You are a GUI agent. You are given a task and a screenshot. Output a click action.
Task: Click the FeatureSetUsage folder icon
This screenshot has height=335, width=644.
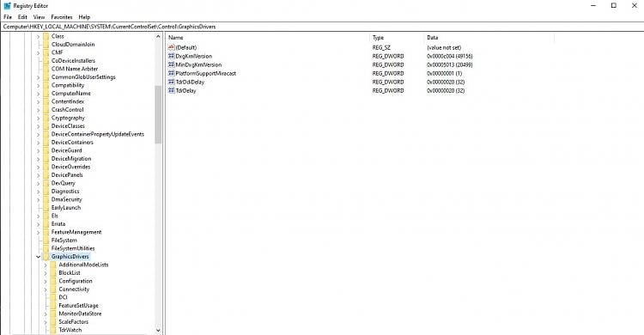tap(53, 306)
